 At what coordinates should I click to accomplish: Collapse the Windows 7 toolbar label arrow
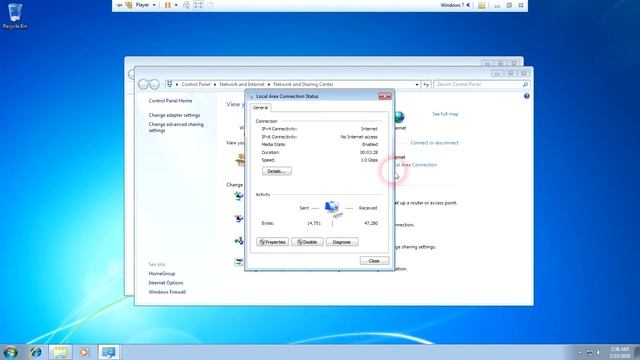(x=469, y=5)
